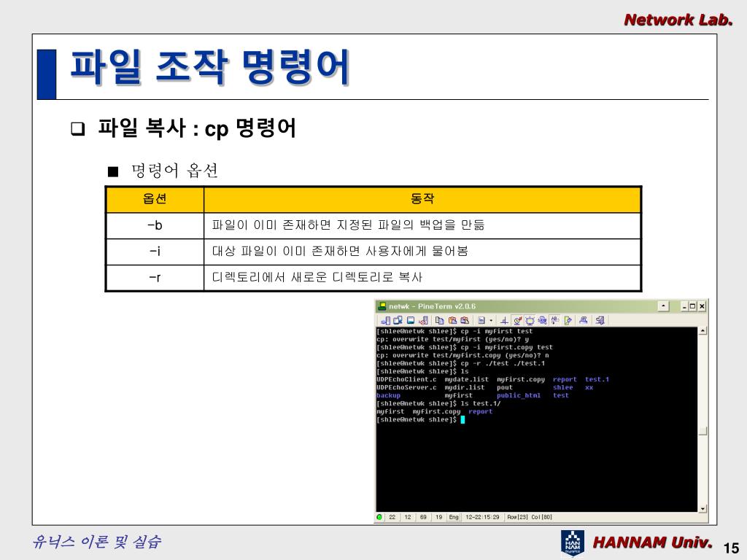This screenshot has height=560, width=747.
Task: Click the 'netwk - PineTerm v2.0.6' window title
Action: coord(432,306)
